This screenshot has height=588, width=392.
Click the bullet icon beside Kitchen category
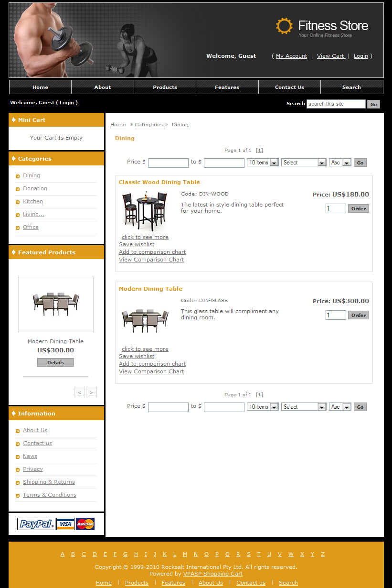18,202
